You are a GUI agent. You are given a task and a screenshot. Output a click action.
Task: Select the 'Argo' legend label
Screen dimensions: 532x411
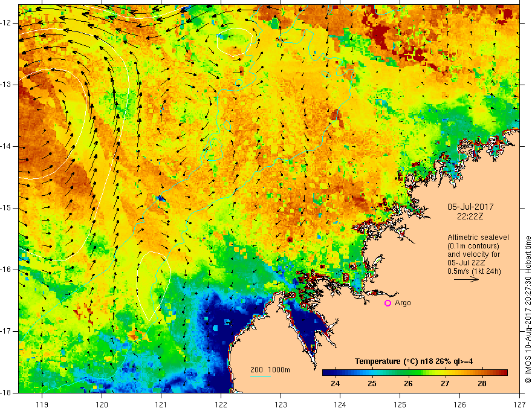coord(403,303)
